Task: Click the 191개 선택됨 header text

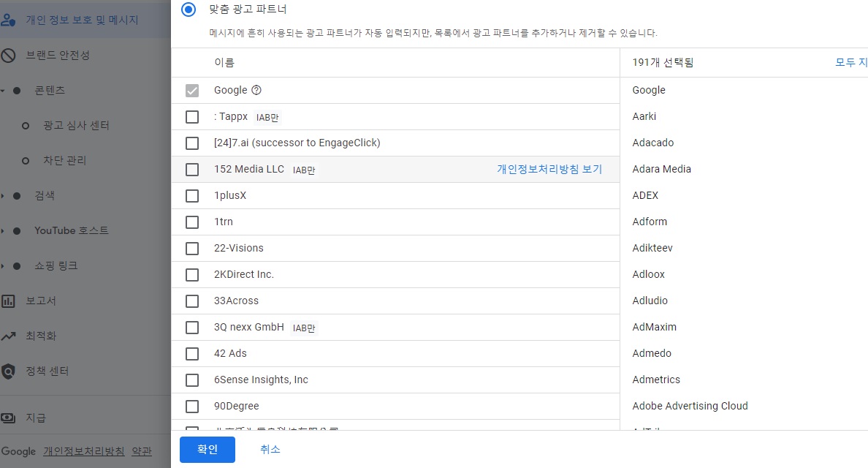Action: click(663, 63)
